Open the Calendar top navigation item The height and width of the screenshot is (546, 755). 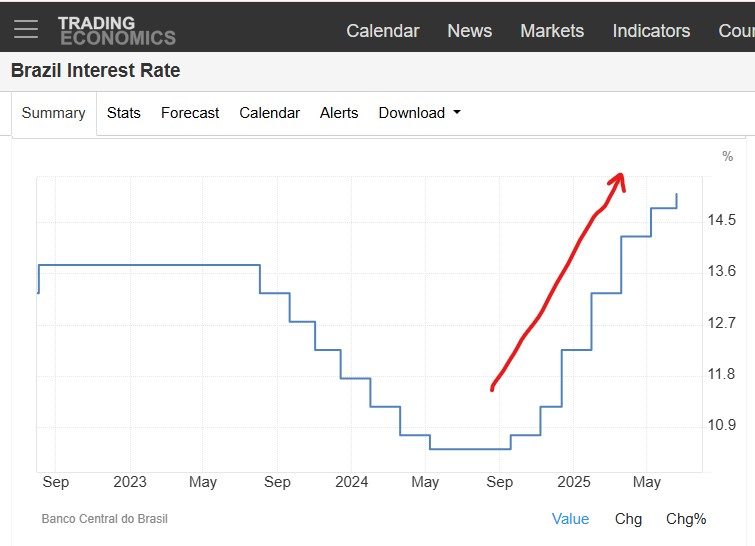coord(383,31)
